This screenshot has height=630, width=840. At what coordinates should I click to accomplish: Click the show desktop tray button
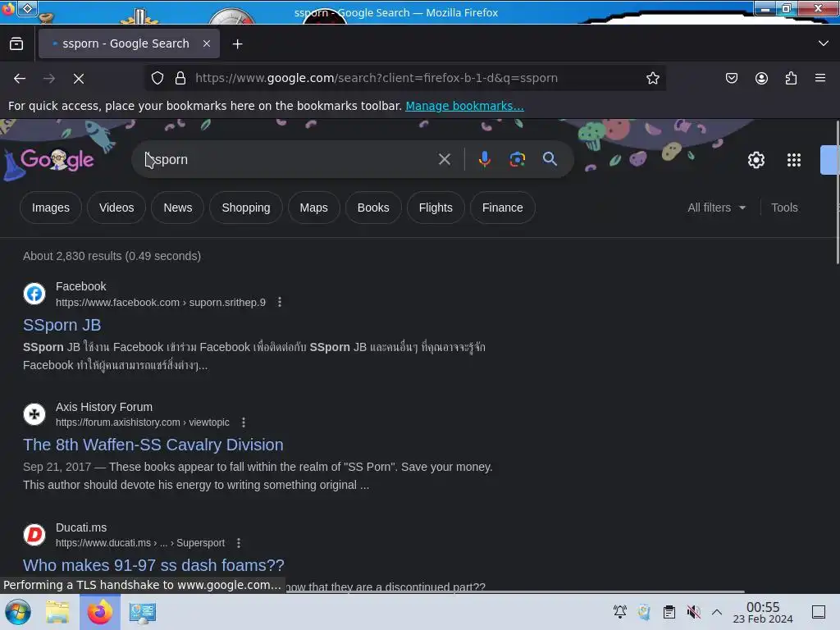(819, 612)
